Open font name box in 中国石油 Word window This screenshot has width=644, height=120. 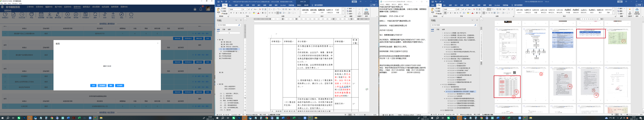point(236,9)
